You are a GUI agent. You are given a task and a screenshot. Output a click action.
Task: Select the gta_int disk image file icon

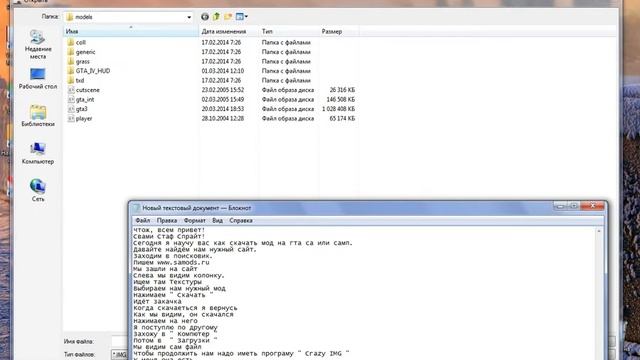pos(71,99)
